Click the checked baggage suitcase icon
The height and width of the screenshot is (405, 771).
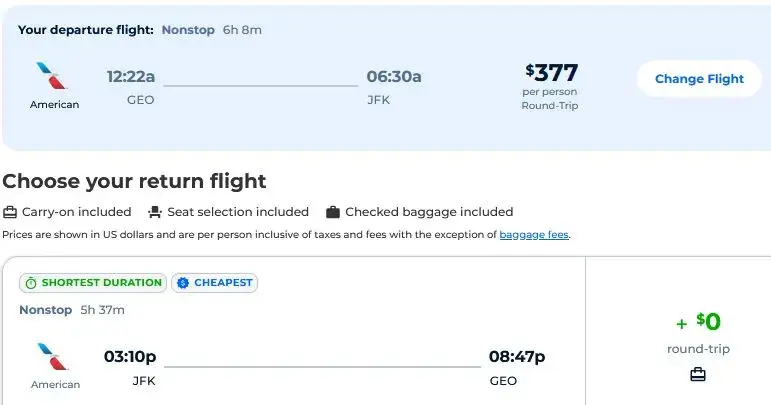click(333, 212)
